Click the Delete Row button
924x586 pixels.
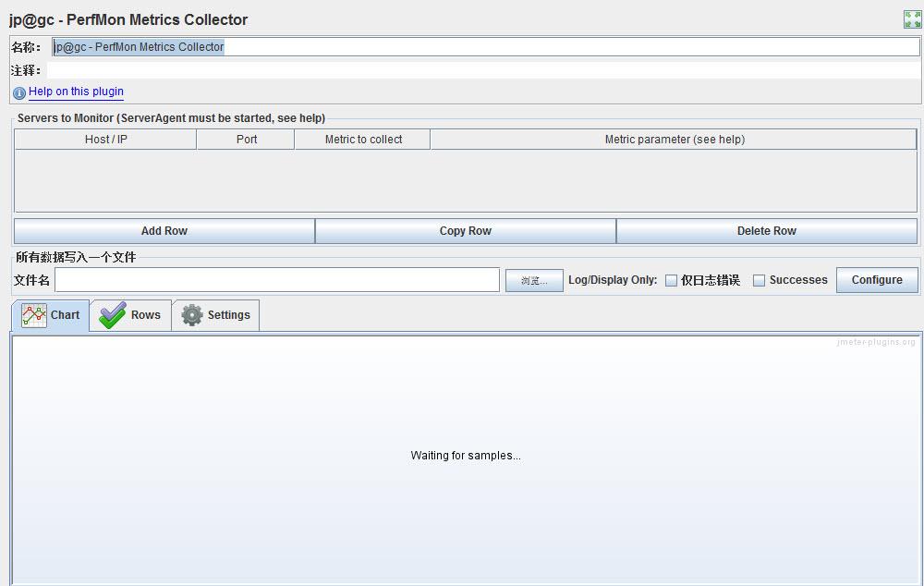click(767, 231)
